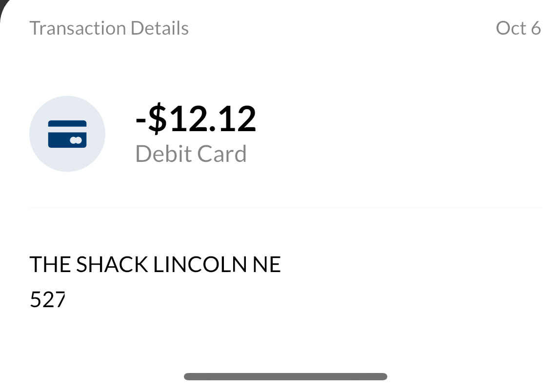The height and width of the screenshot is (392, 560).
Task: Click the white chip dots on card icon
Action: click(75, 140)
